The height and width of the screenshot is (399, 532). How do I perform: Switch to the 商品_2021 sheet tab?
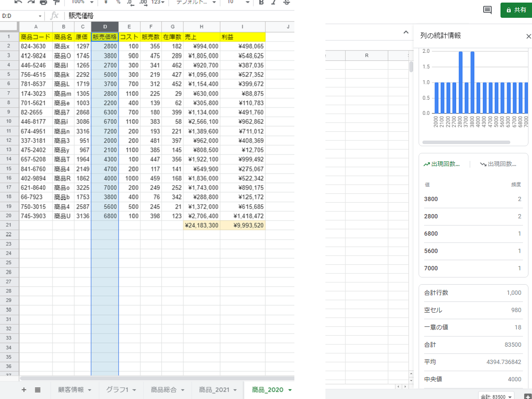tap(214, 390)
